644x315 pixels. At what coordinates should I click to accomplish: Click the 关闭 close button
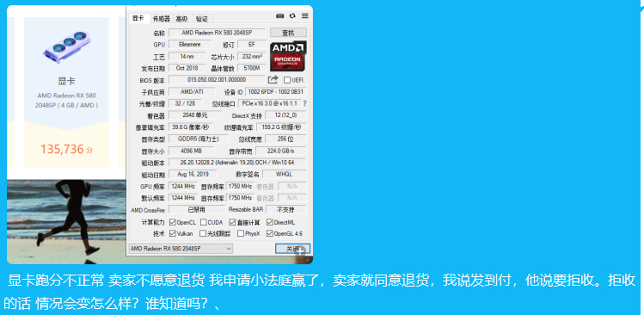tap(292, 249)
